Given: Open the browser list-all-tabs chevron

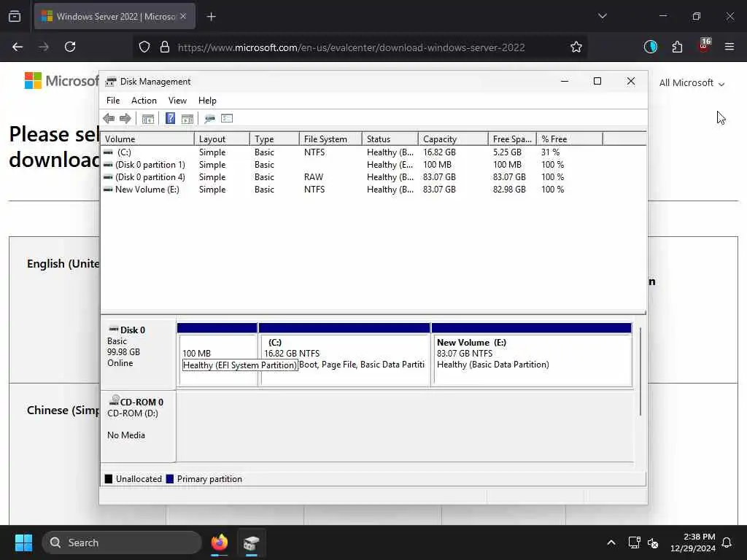Looking at the screenshot, I should tap(602, 16).
